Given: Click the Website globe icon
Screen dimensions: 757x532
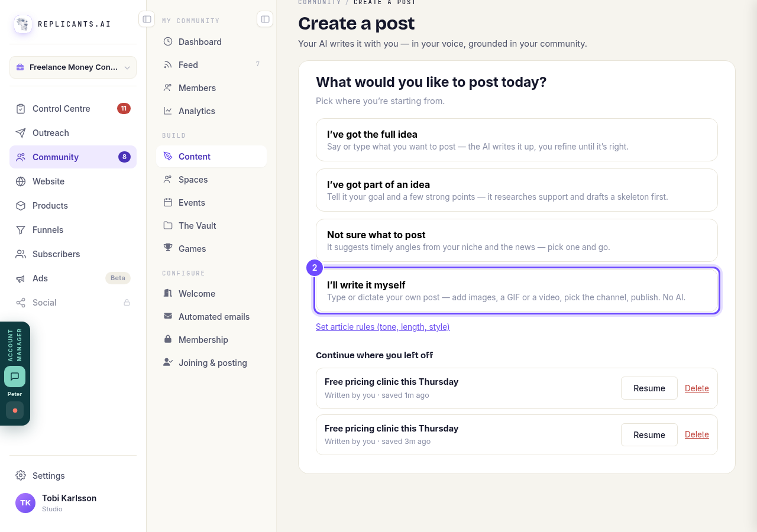Looking at the screenshot, I should click(x=21, y=181).
